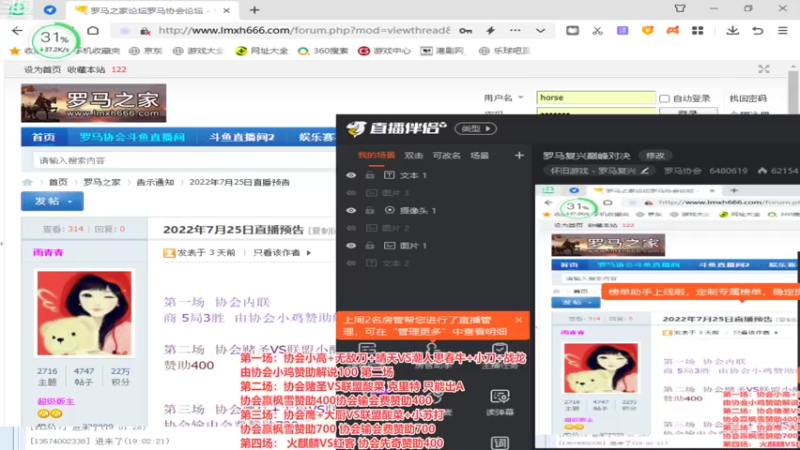Add a new scene with plus icon

[519, 155]
